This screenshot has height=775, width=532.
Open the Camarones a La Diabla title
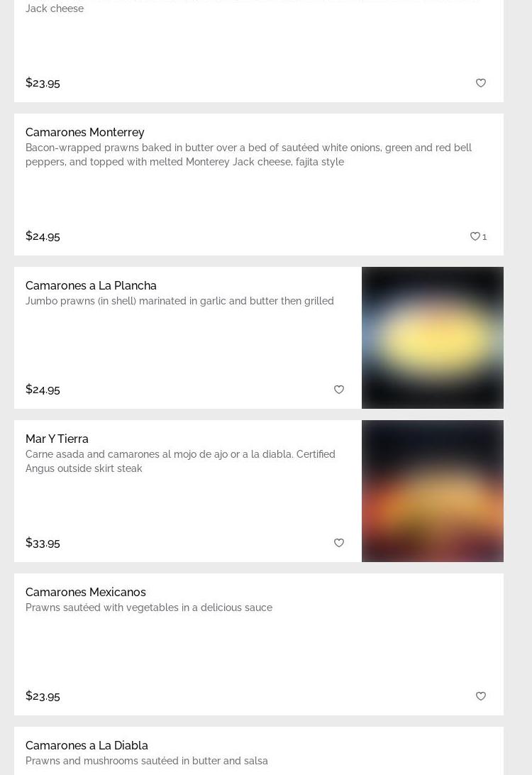coord(87,745)
